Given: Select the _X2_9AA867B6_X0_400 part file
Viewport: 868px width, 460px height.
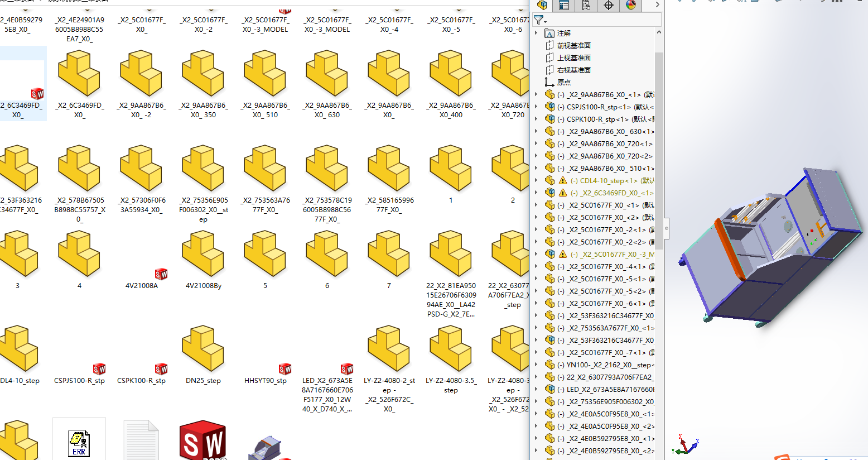Looking at the screenshot, I should click(x=451, y=85).
